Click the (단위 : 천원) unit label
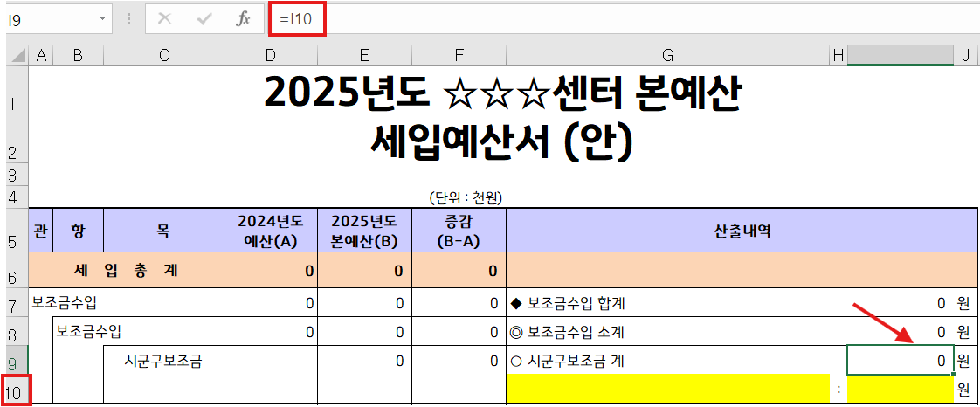This screenshot has height=407, width=980. point(466,197)
